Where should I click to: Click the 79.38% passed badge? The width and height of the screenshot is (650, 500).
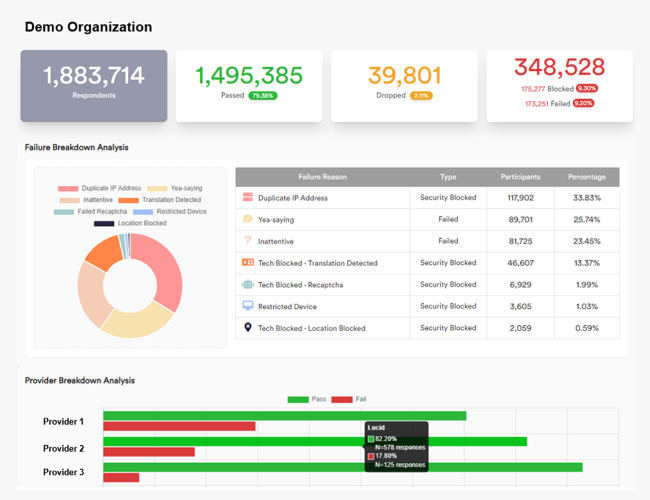pyautogui.click(x=263, y=96)
